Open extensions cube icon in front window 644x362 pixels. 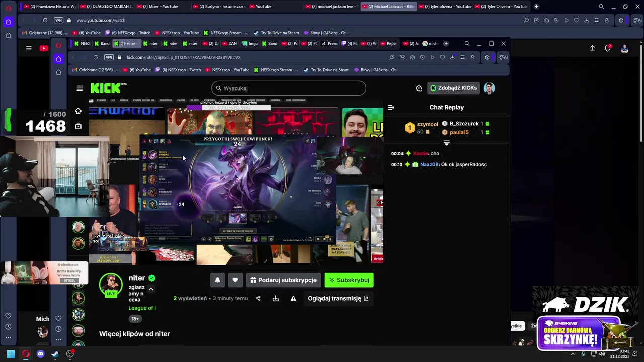(x=487, y=57)
